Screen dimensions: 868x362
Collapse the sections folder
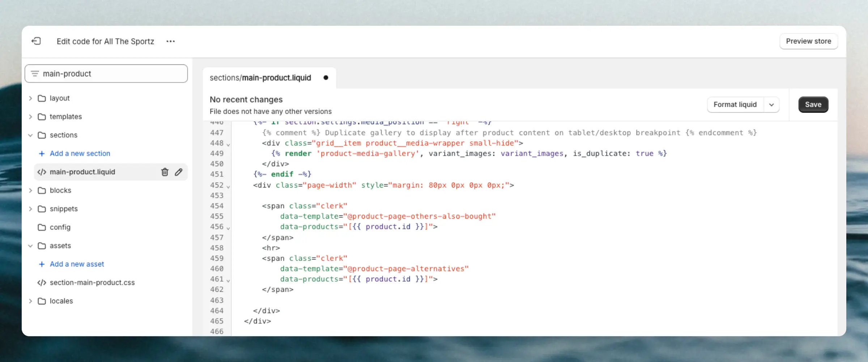(x=30, y=135)
